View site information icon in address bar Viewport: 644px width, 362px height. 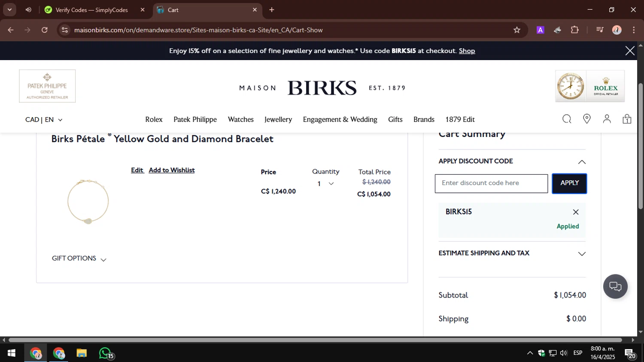click(65, 30)
